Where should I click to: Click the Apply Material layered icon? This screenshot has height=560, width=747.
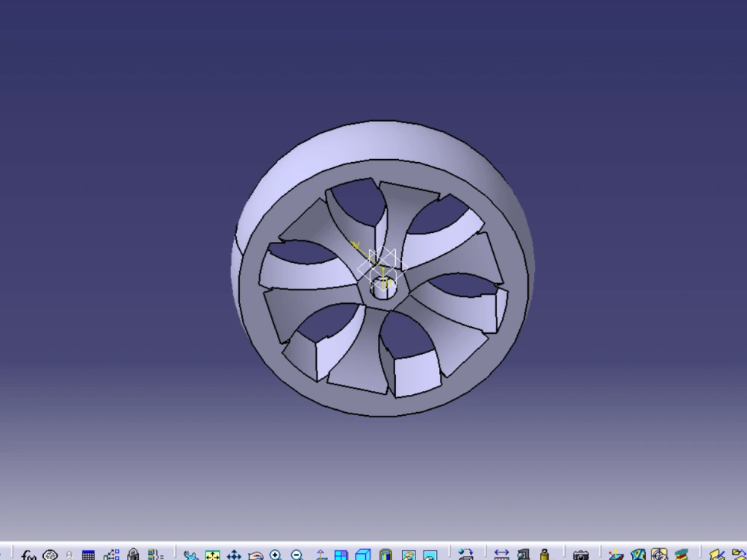(681, 556)
